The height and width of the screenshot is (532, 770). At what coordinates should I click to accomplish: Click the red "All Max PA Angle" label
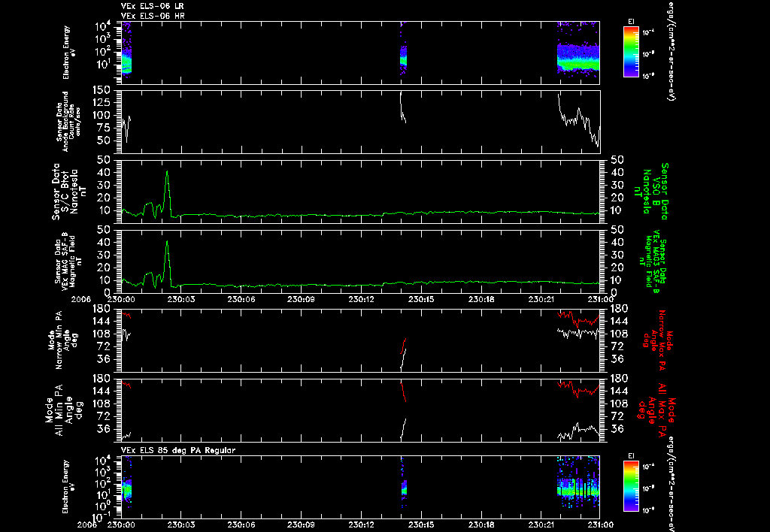pyautogui.click(x=656, y=410)
